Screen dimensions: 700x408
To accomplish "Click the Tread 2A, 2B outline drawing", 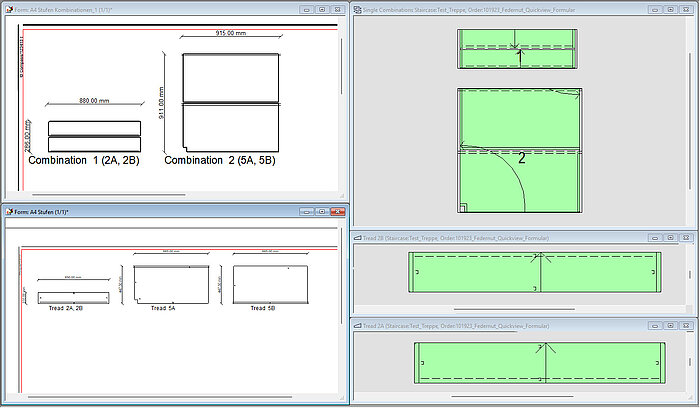I will coord(74,298).
